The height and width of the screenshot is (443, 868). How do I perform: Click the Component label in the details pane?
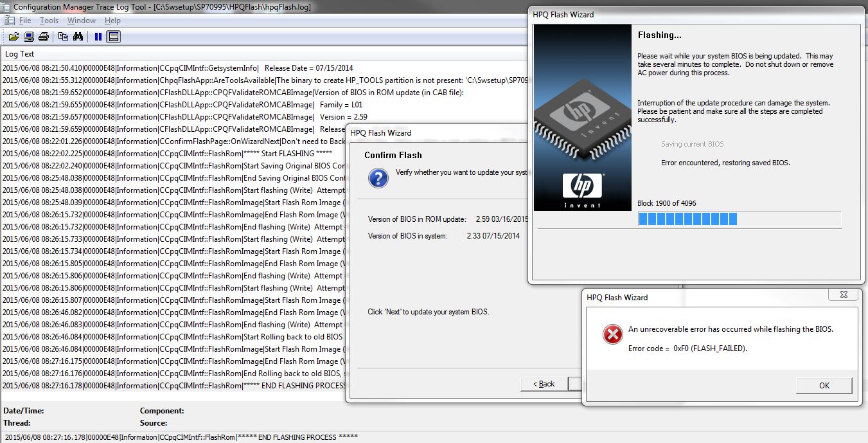click(162, 411)
